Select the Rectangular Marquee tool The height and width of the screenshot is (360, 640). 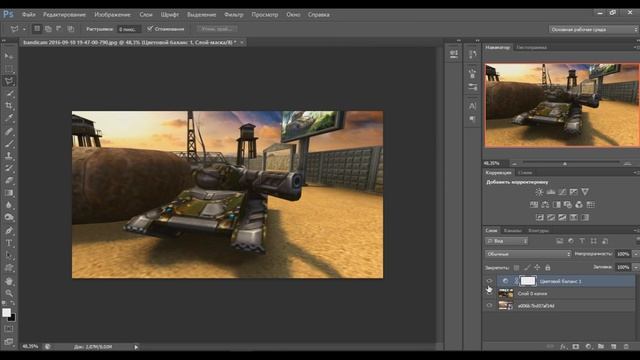pos(9,68)
